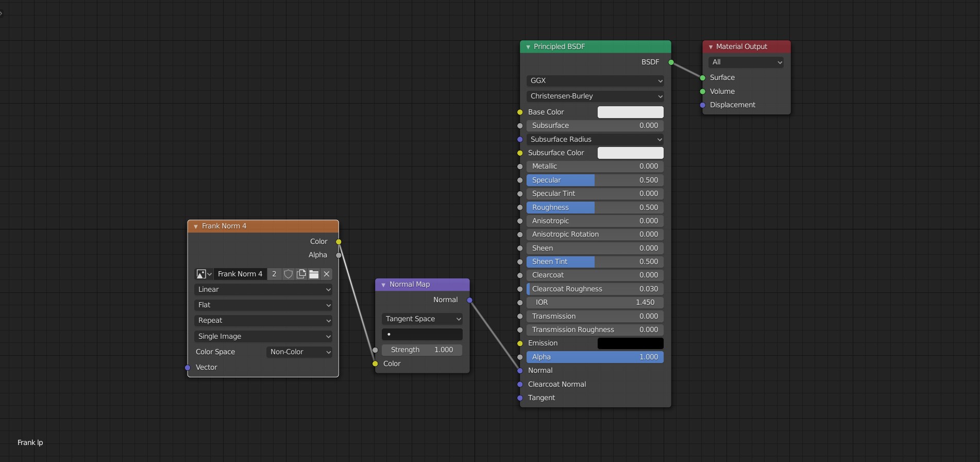Click the BSDF output socket
This screenshot has height=462, width=980.
tap(671, 62)
